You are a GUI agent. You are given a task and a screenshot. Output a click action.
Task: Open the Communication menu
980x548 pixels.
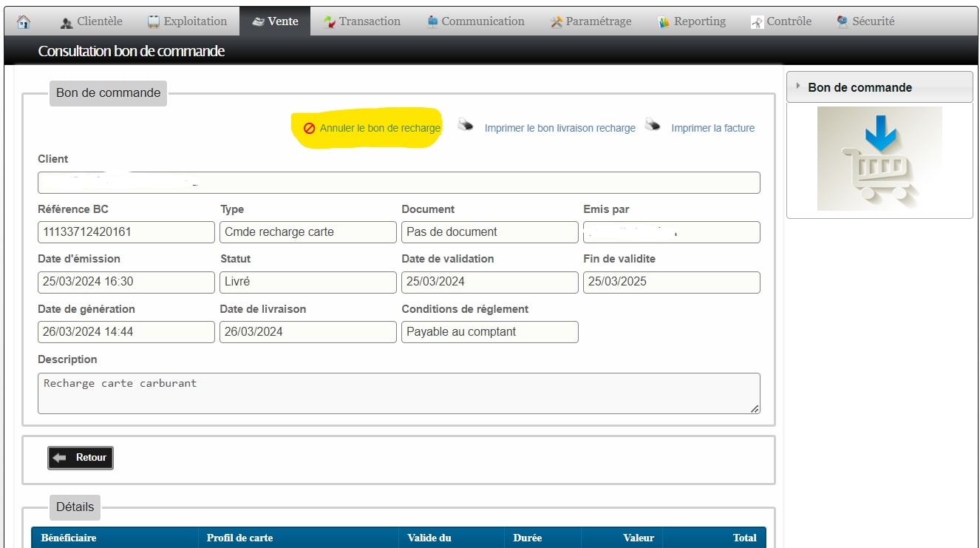pos(475,21)
